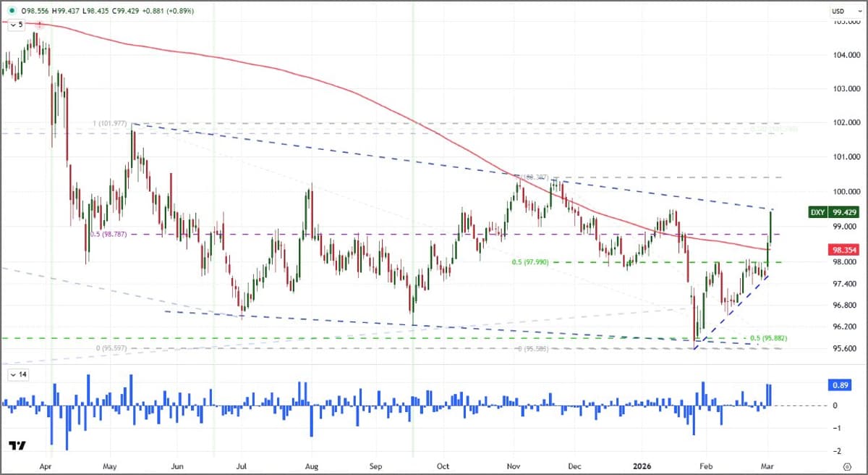Click the TradingView logo
Image resolution: width=868 pixels, height=475 pixels.
[x=17, y=445]
